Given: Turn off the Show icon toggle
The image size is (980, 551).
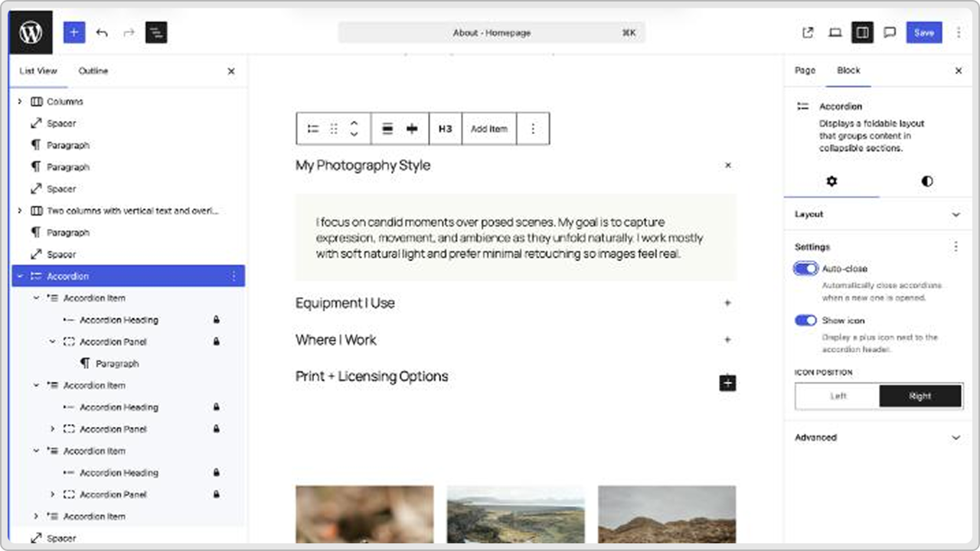Looking at the screenshot, I should point(805,321).
